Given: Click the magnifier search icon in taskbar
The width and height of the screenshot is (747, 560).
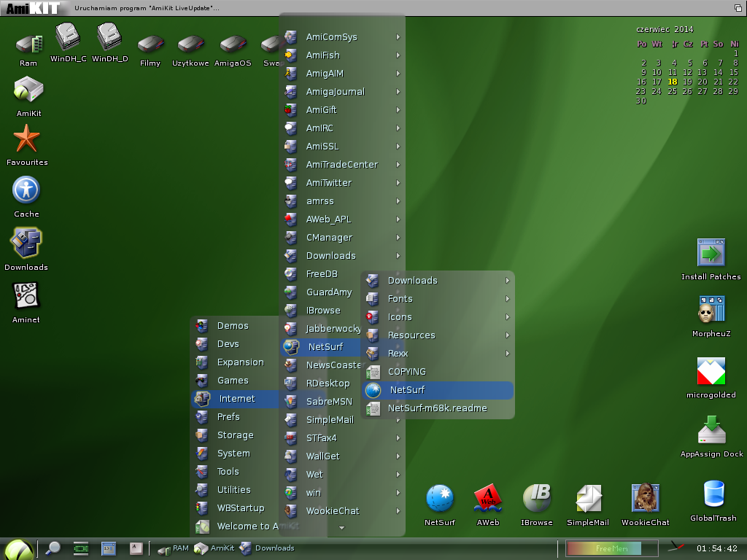Looking at the screenshot, I should click(x=53, y=548).
